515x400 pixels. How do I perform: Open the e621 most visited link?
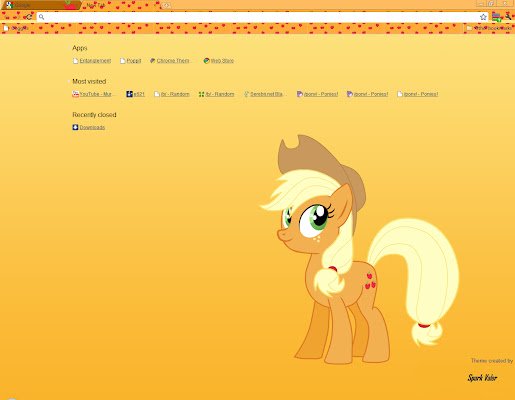pyautogui.click(x=135, y=94)
